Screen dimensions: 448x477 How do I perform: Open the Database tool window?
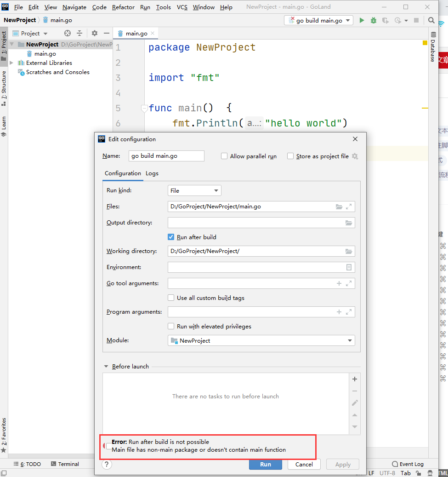point(433,46)
